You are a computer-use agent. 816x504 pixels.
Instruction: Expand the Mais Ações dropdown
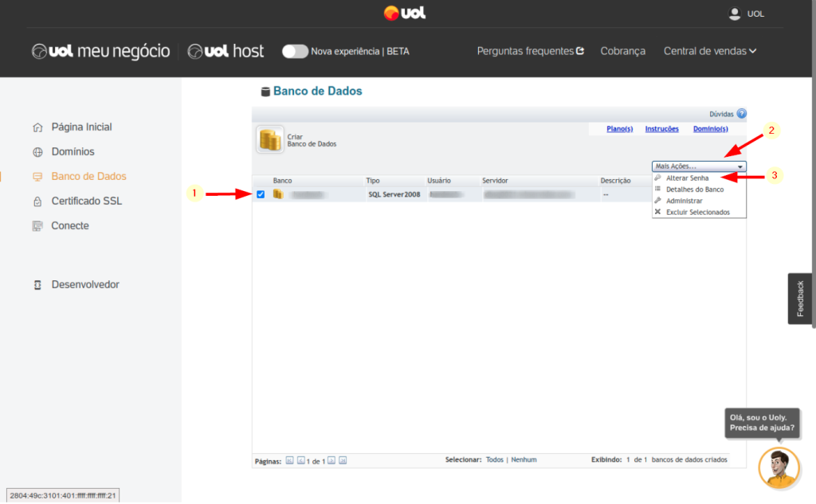click(699, 166)
